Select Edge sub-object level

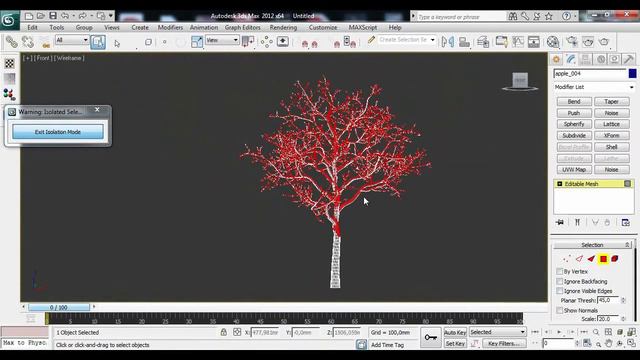coord(579,259)
